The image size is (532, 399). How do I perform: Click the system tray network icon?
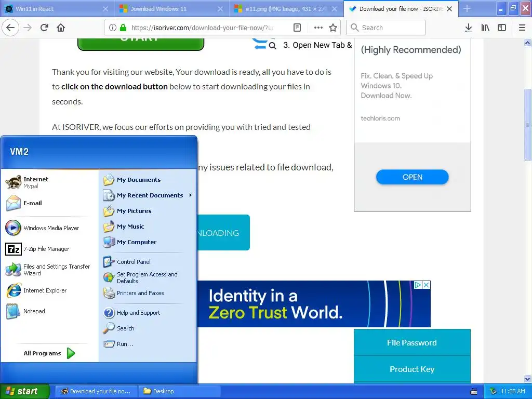tap(494, 391)
